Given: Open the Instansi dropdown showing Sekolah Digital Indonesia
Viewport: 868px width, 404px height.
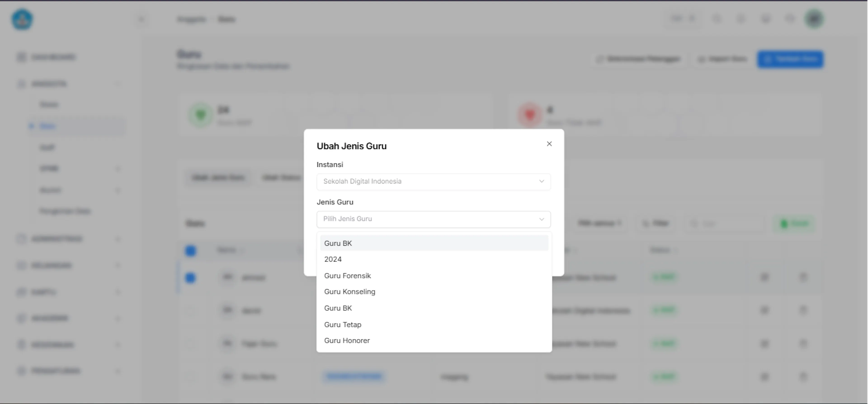Looking at the screenshot, I should 434,182.
